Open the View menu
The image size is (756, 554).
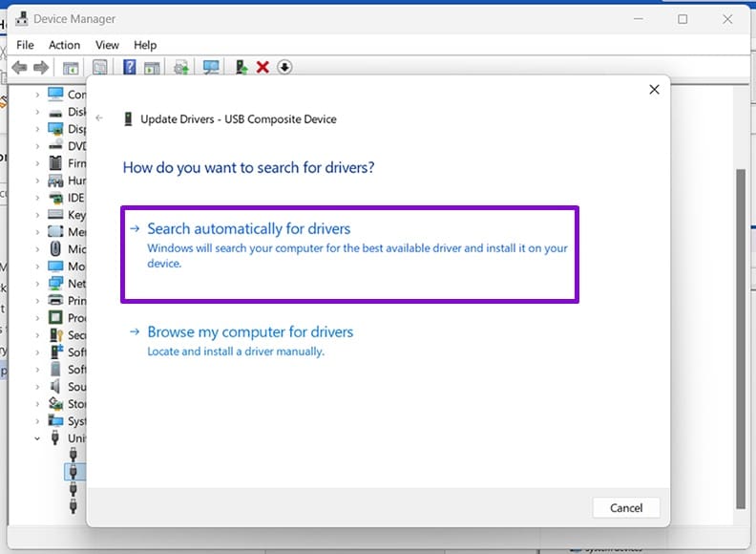pos(107,45)
